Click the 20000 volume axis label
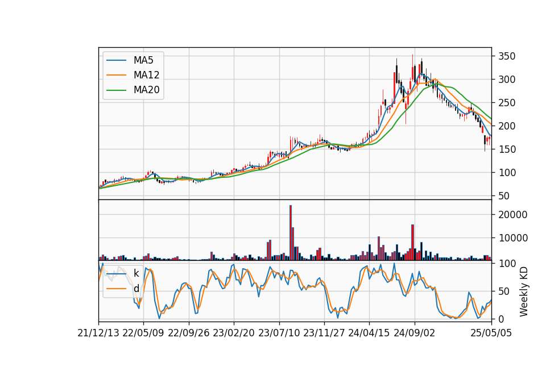 pyautogui.click(x=513, y=215)
